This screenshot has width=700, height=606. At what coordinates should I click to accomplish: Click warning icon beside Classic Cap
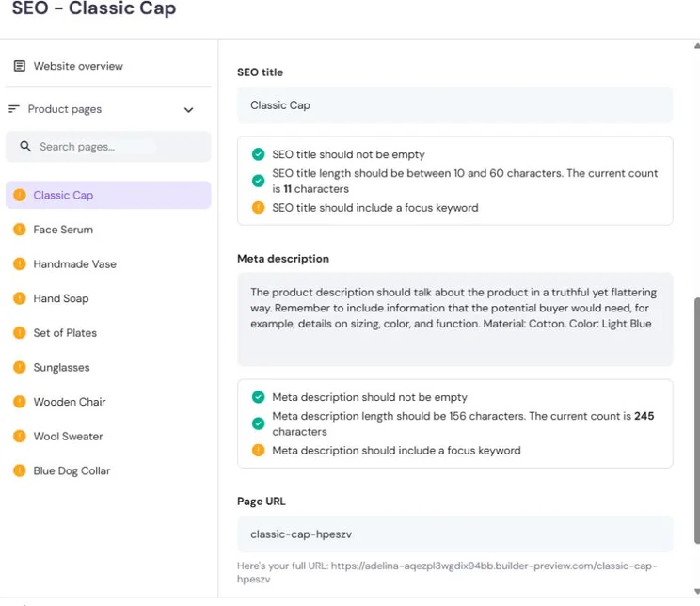pos(20,195)
